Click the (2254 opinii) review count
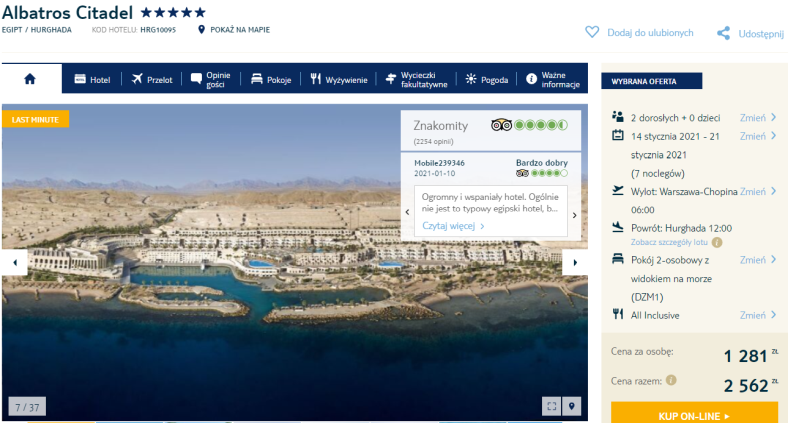Image resolution: width=790 pixels, height=423 pixels. [433, 142]
